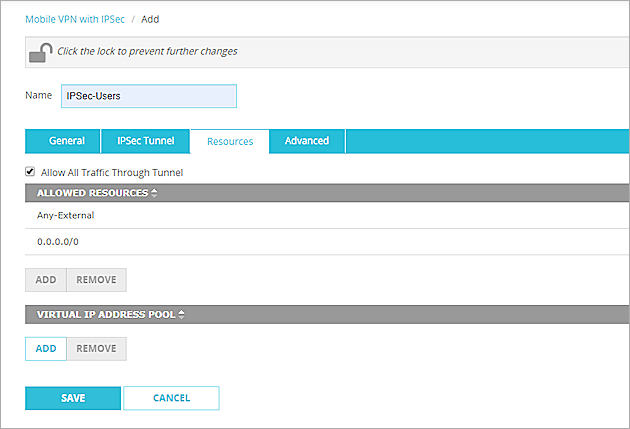
Task: Select the Any-External resource row
Action: click(65, 214)
